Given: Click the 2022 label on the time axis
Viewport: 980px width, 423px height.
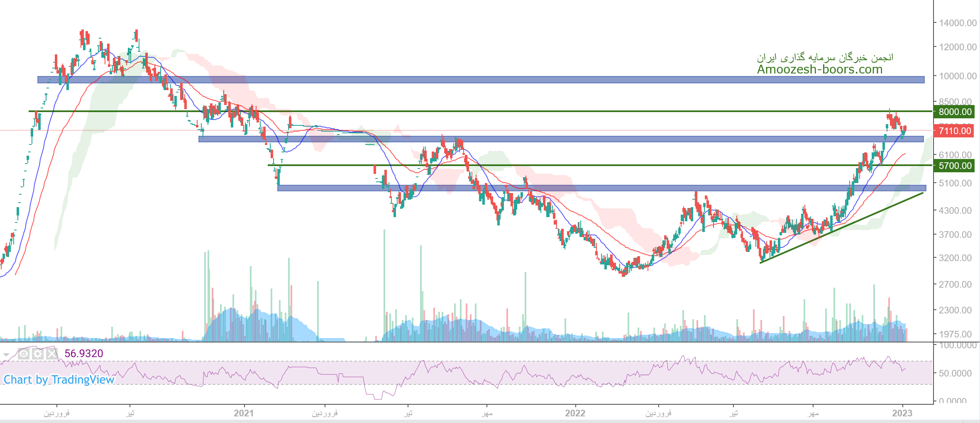Looking at the screenshot, I should pos(575,413).
